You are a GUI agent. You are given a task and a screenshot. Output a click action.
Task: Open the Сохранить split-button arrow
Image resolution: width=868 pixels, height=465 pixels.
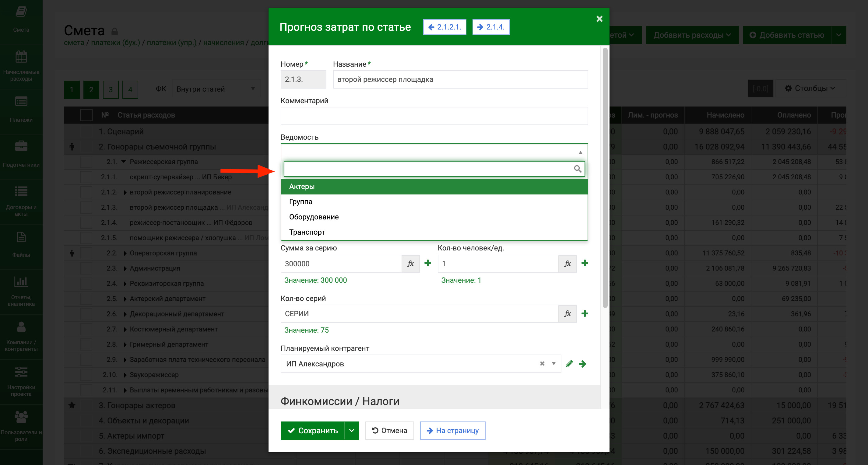[x=351, y=430]
